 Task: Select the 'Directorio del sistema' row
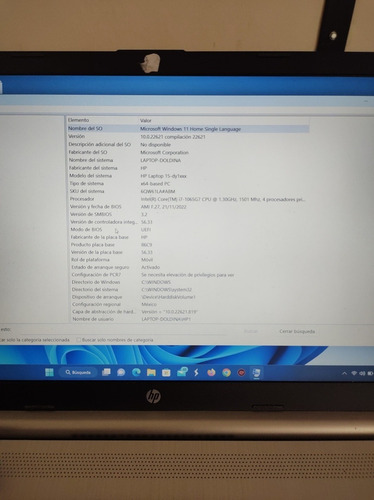pyautogui.click(x=190, y=290)
